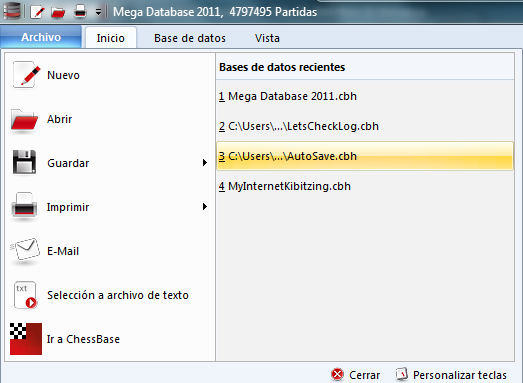The image size is (523, 383).
Task: Click the txt file export icon
Action: click(x=25, y=295)
